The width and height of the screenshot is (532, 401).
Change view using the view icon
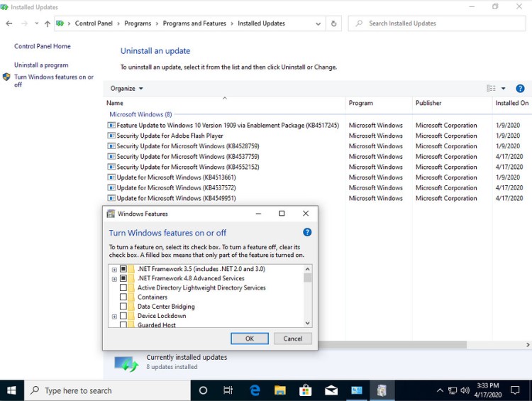491,89
